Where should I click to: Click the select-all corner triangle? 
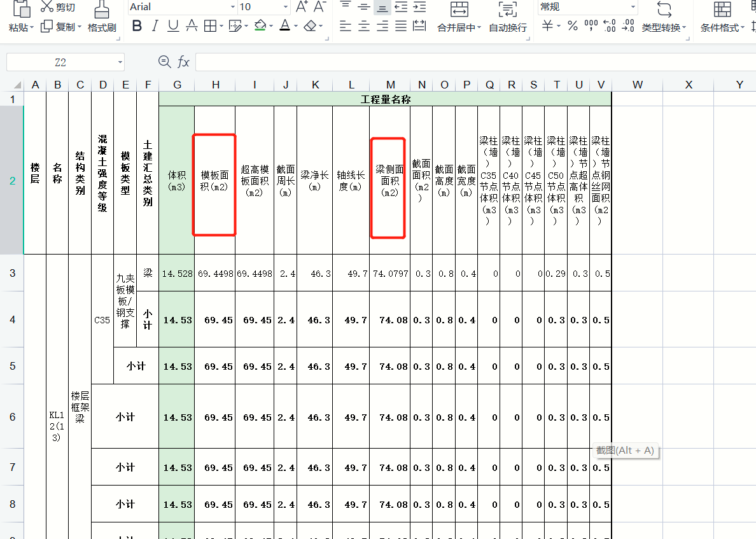click(17, 85)
